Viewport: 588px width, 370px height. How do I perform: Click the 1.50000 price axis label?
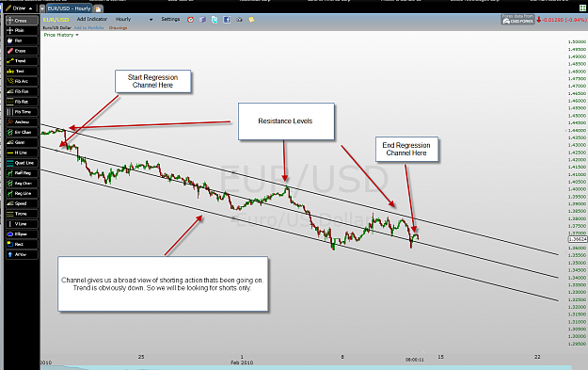pyautogui.click(x=577, y=42)
